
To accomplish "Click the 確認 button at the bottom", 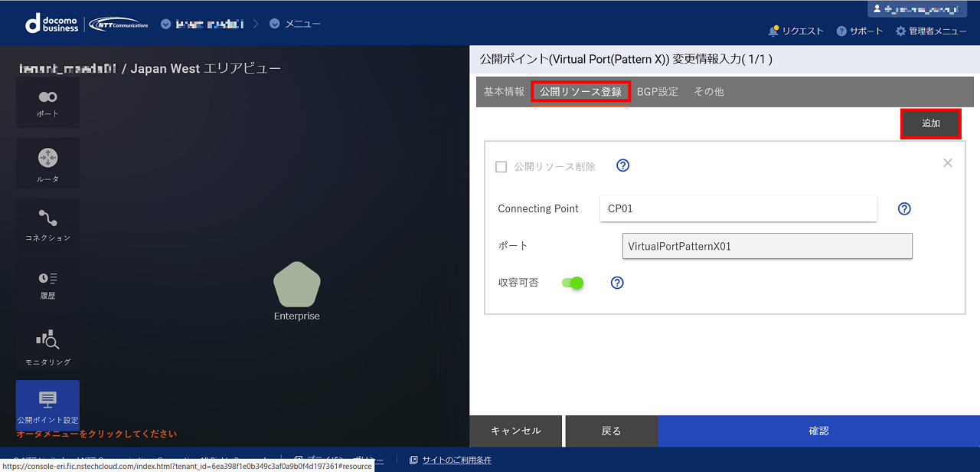I will coord(818,431).
